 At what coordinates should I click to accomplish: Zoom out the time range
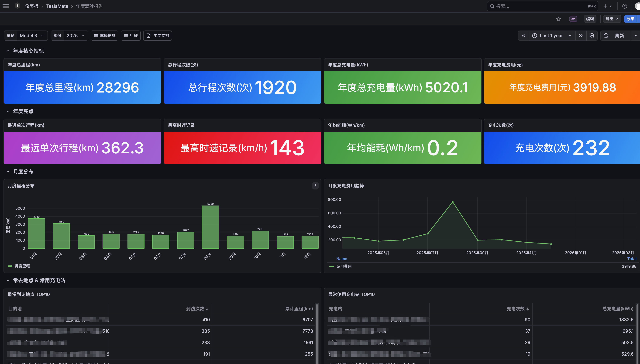point(592,36)
